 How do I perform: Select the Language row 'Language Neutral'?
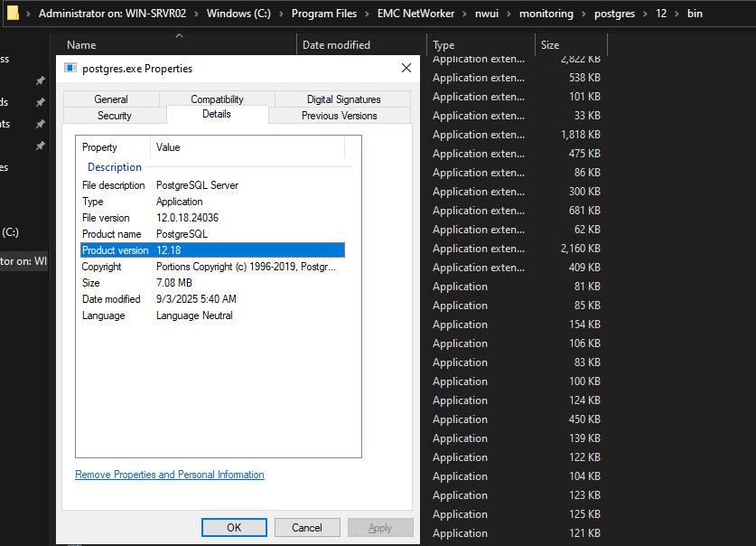[212, 315]
